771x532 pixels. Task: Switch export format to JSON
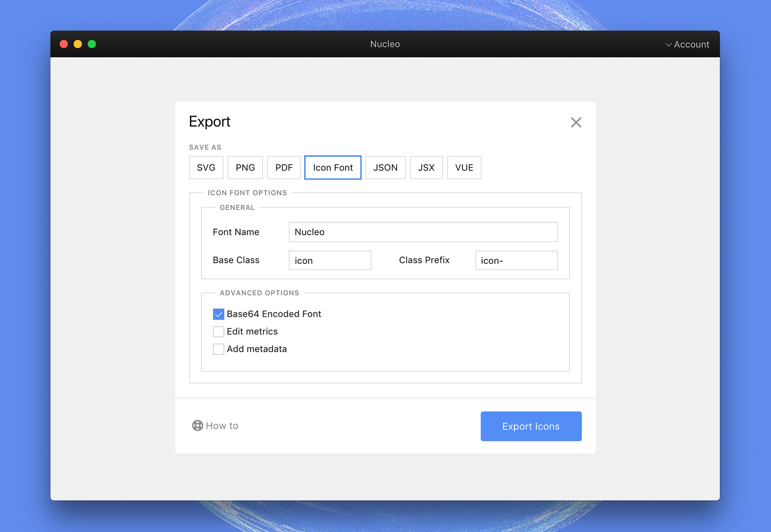(385, 167)
